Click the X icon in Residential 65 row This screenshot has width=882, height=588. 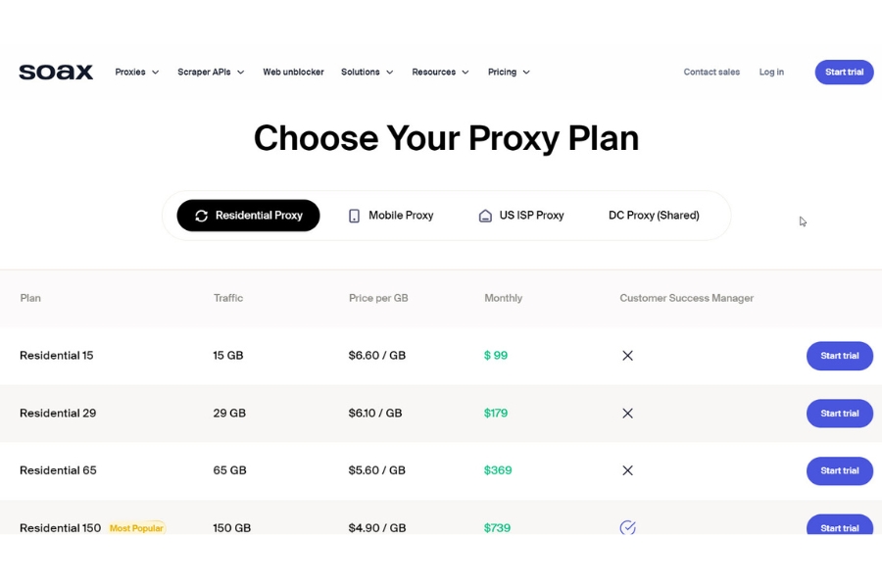(628, 470)
